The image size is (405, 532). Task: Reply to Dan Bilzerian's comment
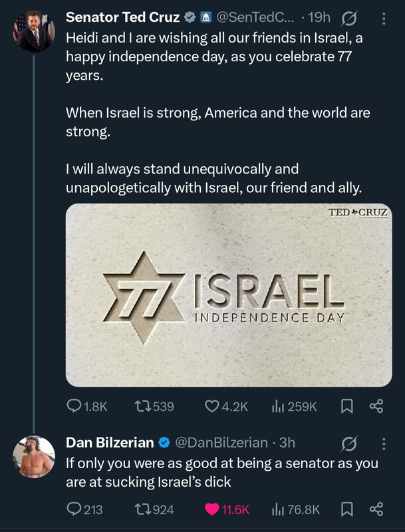[84, 509]
